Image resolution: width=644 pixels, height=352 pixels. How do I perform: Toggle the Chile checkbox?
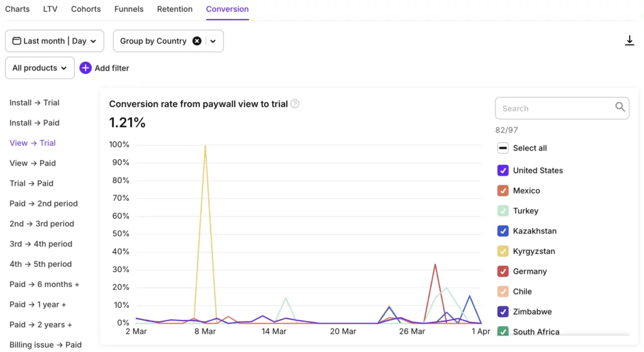[x=502, y=291]
